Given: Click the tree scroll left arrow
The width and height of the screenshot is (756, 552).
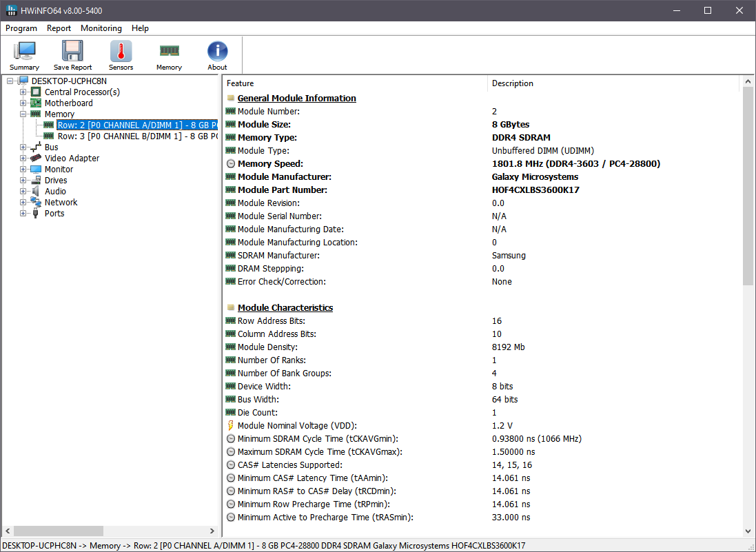Looking at the screenshot, I should tap(7, 531).
